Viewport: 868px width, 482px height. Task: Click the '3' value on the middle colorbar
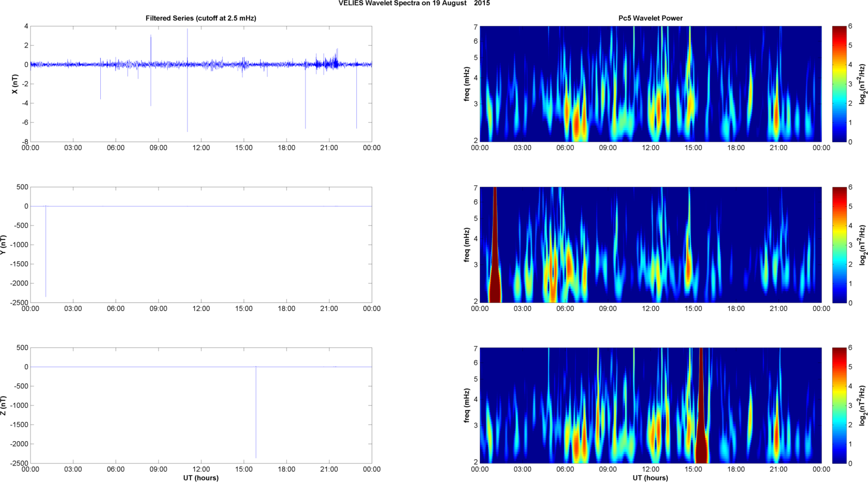coord(850,245)
